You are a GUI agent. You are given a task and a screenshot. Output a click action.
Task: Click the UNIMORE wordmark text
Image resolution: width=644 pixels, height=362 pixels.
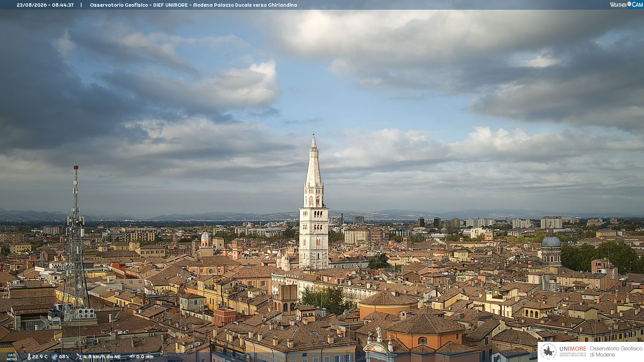pyautogui.click(x=573, y=349)
